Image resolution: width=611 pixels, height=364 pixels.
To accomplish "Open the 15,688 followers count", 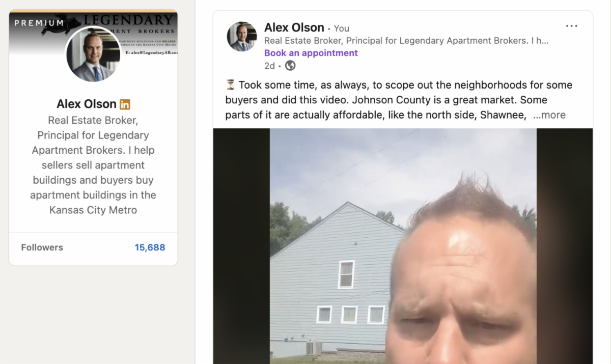I will point(150,247).
